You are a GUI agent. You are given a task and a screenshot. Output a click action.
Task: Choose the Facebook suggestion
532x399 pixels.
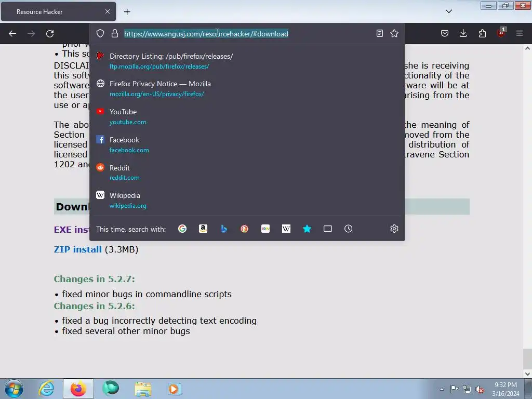click(x=247, y=144)
